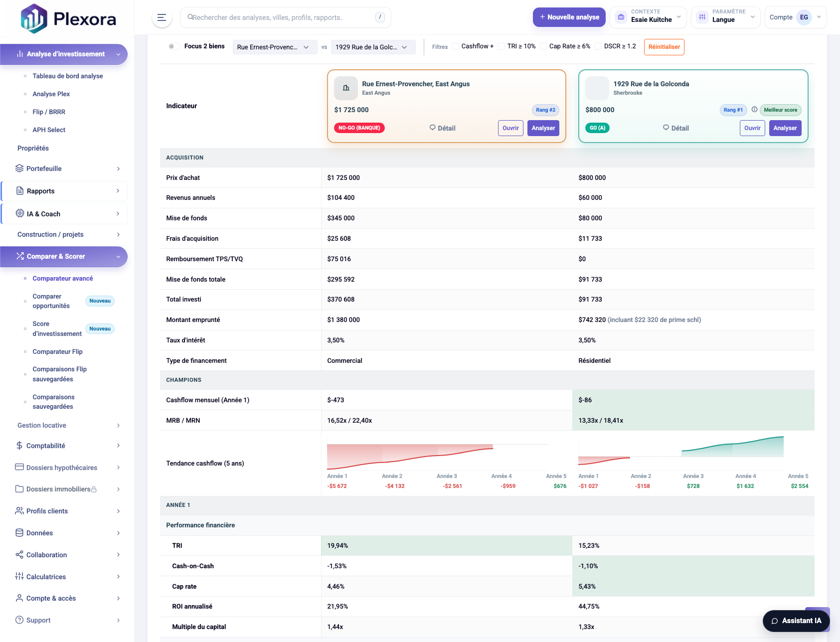The height and width of the screenshot is (642, 840).
Task: Click the Portefeuille layers icon
Action: click(x=19, y=168)
